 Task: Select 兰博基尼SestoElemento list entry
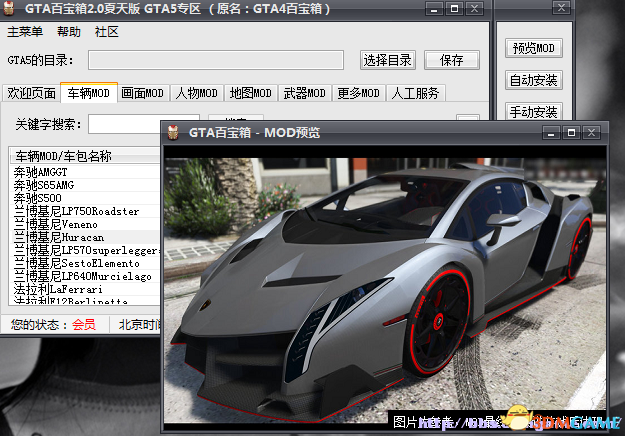point(86,263)
